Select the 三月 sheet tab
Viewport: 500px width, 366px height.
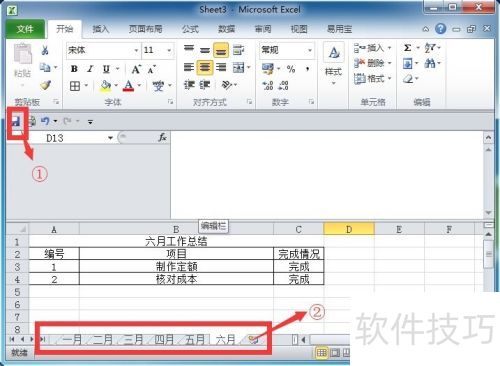click(x=133, y=340)
